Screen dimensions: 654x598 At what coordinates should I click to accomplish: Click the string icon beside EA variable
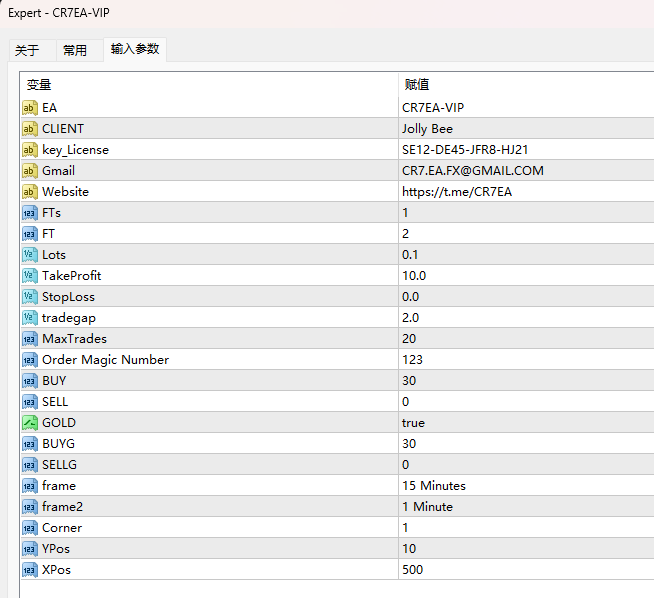tap(30, 108)
